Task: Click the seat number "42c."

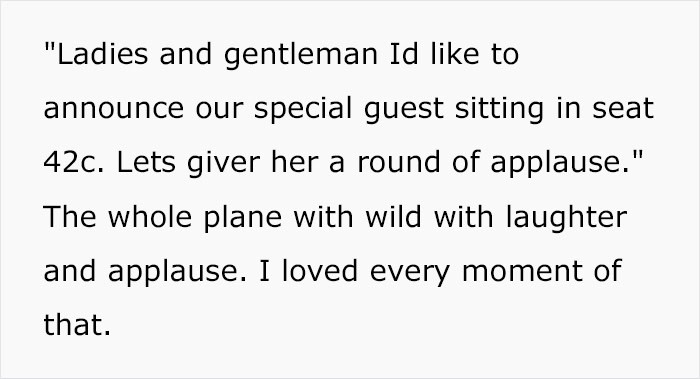Action: point(74,163)
